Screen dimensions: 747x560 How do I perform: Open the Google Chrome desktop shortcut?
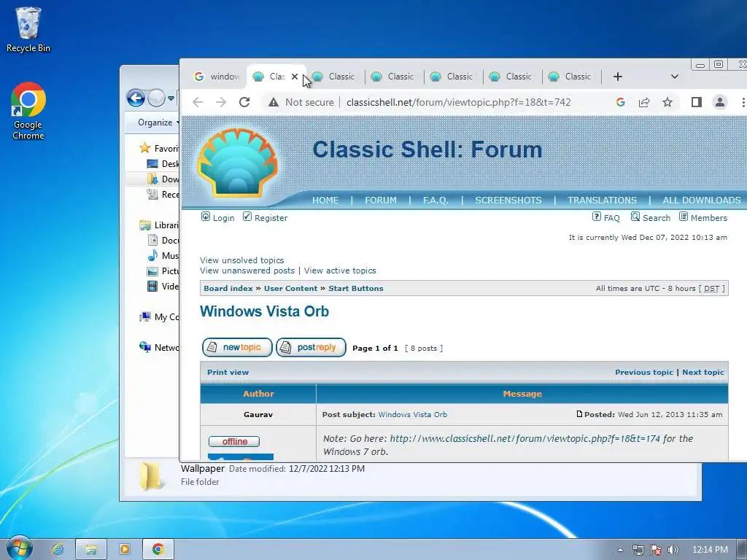(x=28, y=111)
